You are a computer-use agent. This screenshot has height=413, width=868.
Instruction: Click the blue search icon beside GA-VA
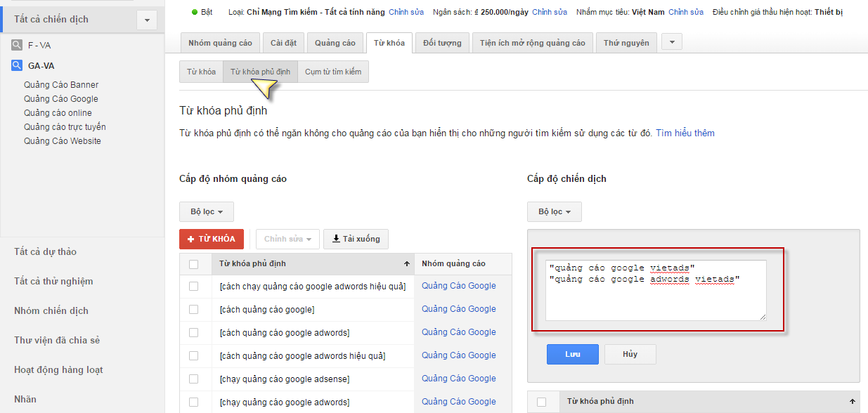[x=17, y=65]
